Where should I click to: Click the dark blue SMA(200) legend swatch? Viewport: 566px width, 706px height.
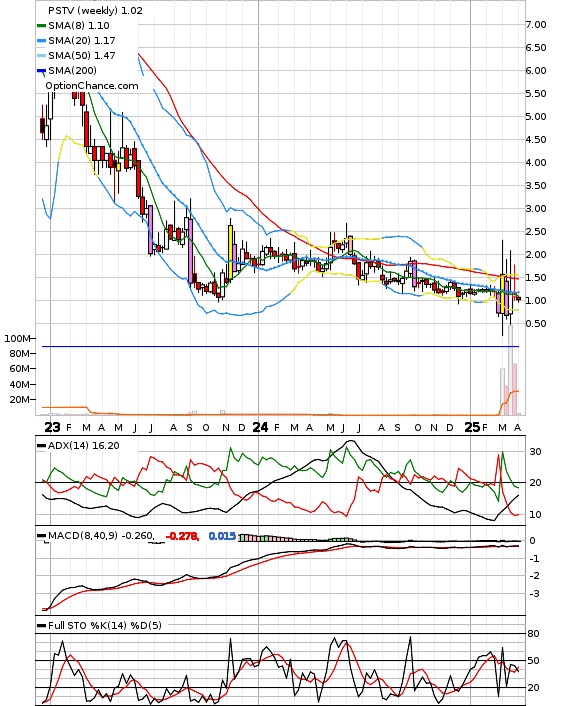tap(41, 71)
